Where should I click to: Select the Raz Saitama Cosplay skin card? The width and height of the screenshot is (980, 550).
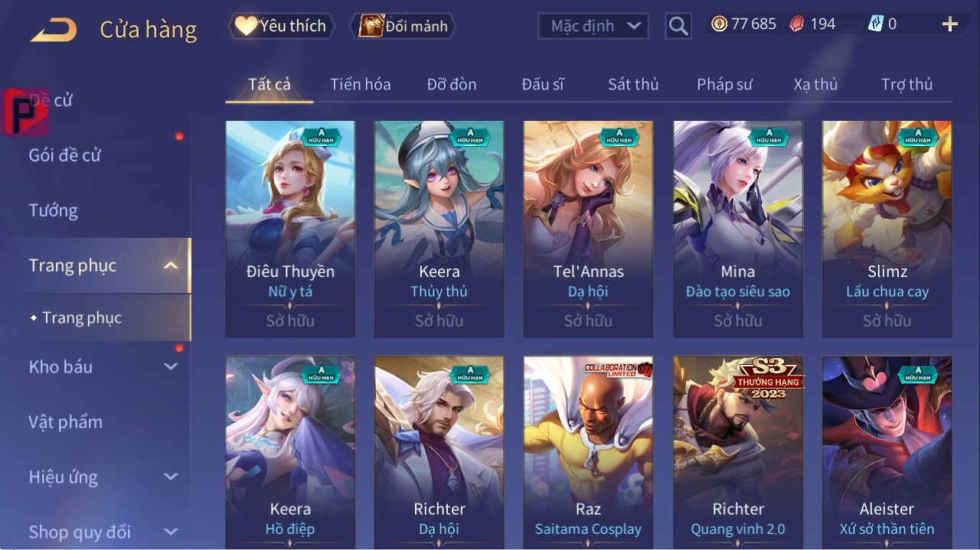(x=588, y=452)
